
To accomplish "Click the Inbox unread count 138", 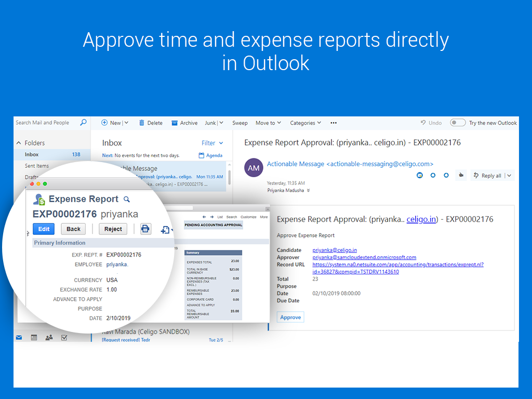I will (x=76, y=154).
